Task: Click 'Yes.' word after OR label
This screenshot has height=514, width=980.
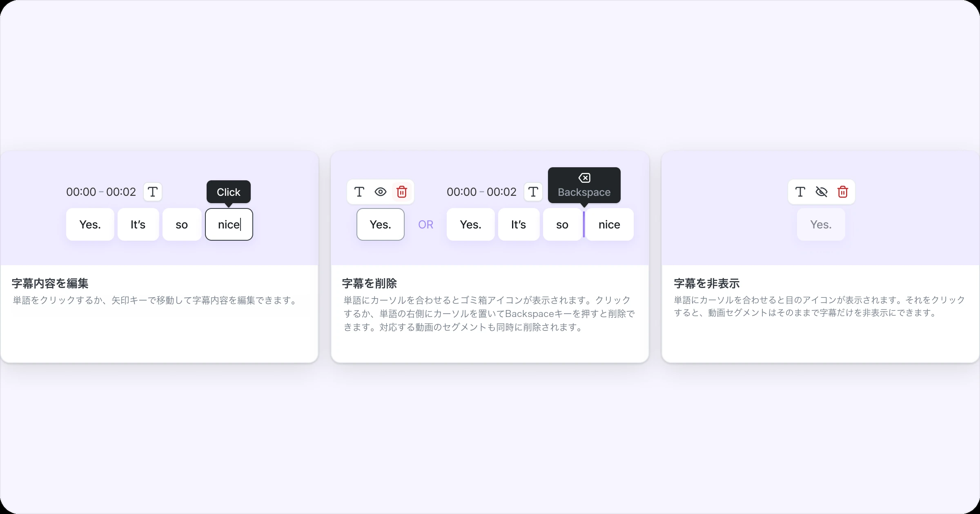Action: pos(471,224)
